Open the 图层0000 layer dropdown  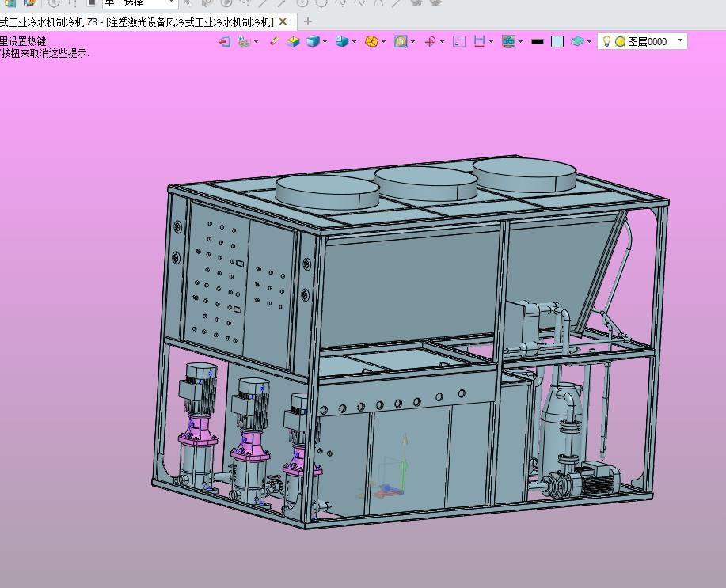[680, 40]
